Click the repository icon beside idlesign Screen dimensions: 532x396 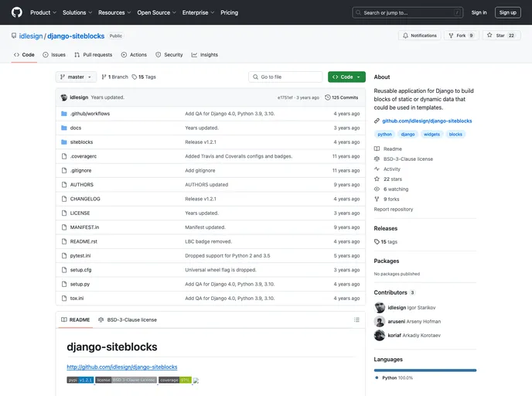[14, 36]
